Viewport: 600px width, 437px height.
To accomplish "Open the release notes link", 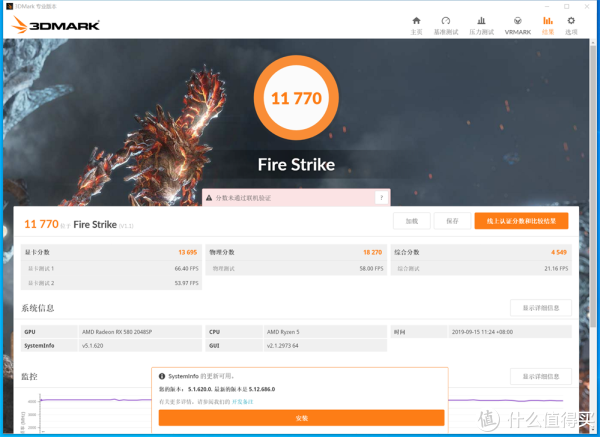I will 243,402.
